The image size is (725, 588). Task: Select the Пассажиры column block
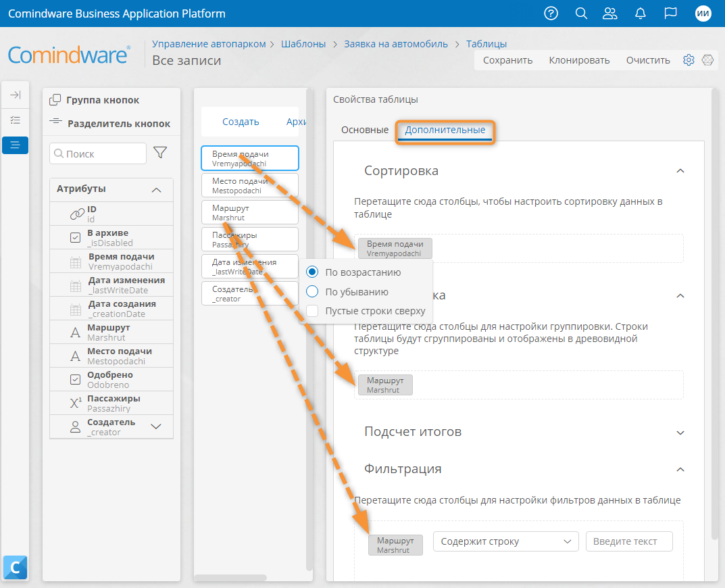point(250,239)
